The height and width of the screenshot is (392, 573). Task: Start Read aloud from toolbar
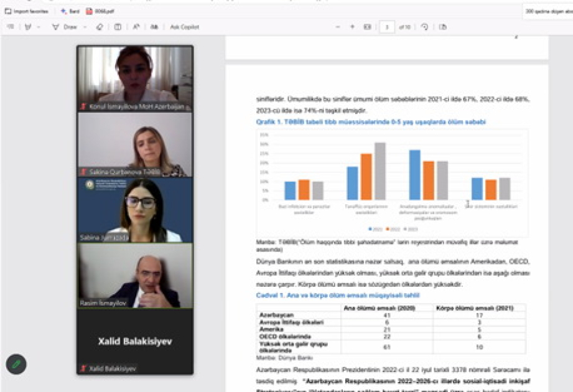coord(136,27)
